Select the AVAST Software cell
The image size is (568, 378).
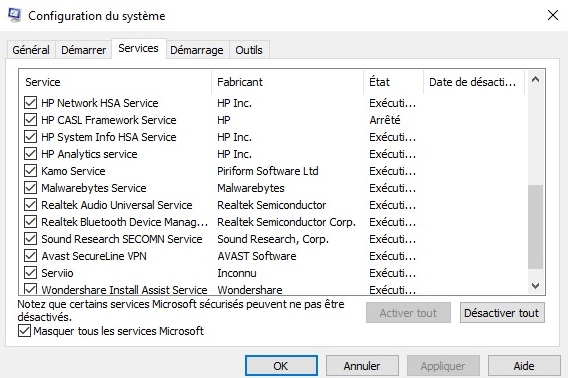point(257,256)
